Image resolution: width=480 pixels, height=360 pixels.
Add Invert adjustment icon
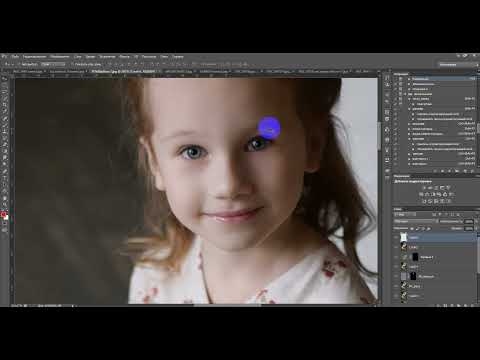(x=425, y=201)
